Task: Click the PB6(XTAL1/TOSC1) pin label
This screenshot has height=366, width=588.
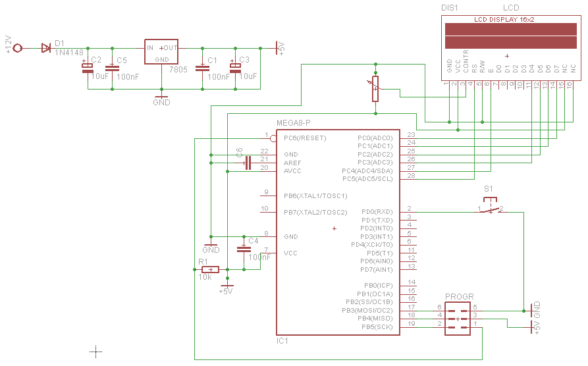Action: click(315, 196)
